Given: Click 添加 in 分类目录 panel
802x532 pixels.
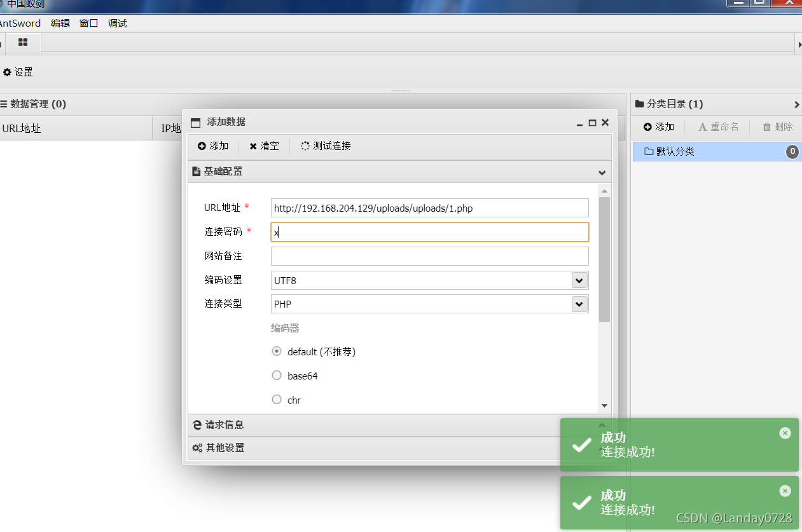Looking at the screenshot, I should 659,127.
